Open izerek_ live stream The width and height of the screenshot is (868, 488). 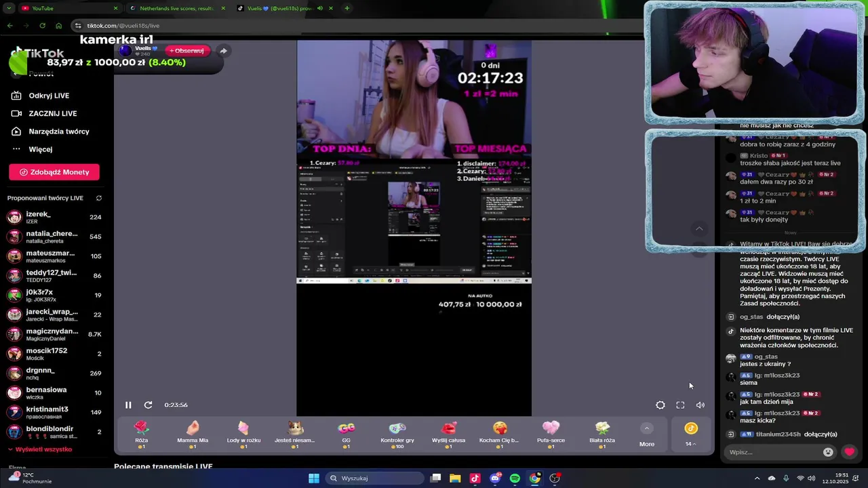click(54, 217)
